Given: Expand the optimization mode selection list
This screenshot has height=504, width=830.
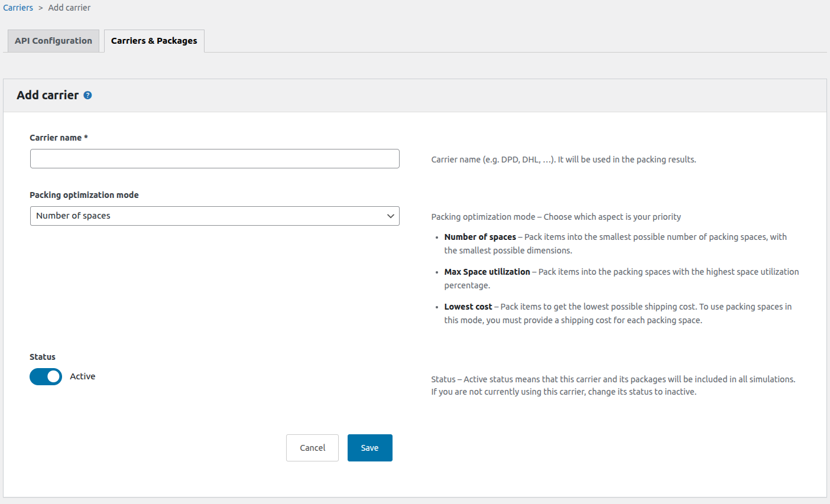Looking at the screenshot, I should tap(215, 216).
